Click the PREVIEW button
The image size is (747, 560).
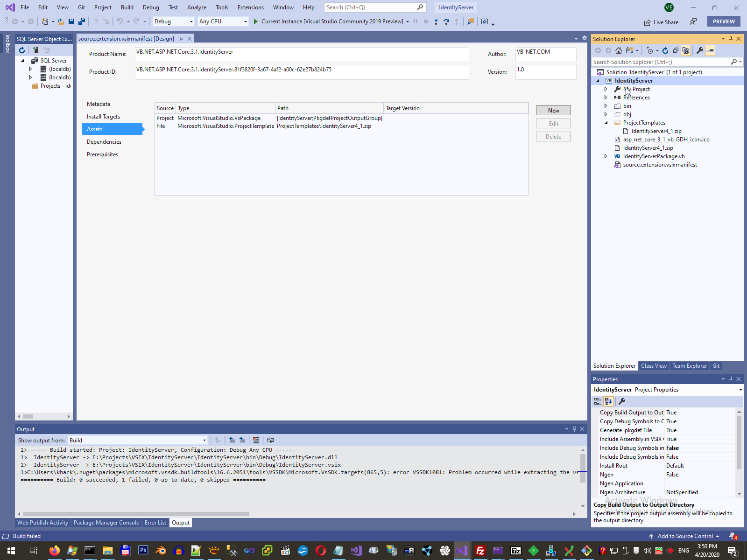coord(724,21)
